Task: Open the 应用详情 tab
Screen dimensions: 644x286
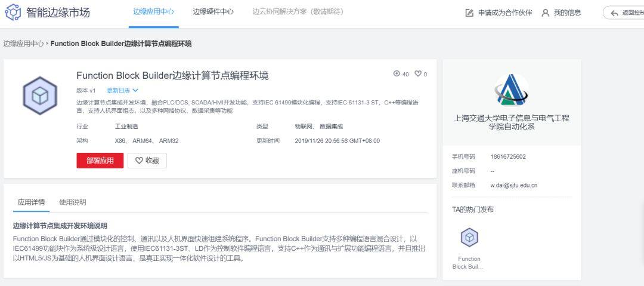Action: 31,202
